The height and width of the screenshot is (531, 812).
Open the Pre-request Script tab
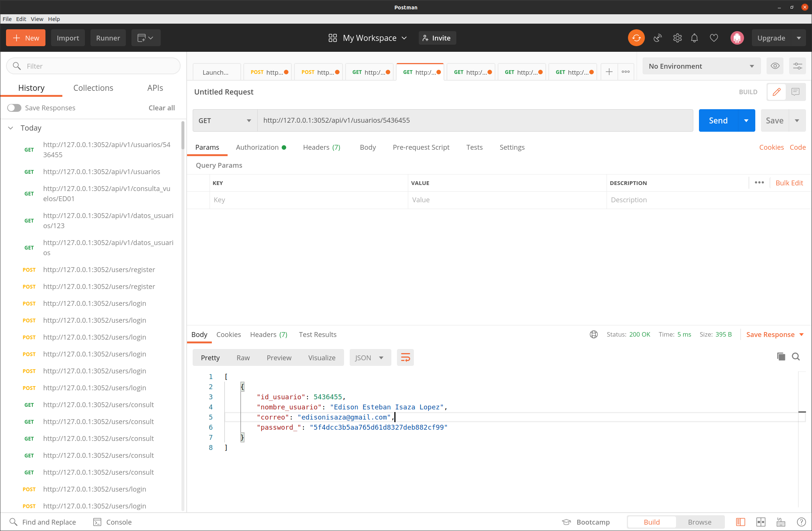click(421, 147)
